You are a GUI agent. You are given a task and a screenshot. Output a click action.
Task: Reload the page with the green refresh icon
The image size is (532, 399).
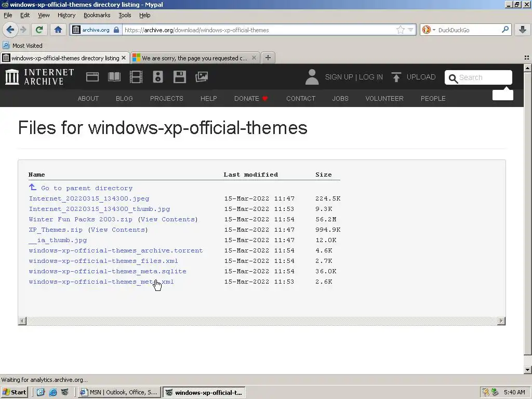pyautogui.click(x=39, y=30)
